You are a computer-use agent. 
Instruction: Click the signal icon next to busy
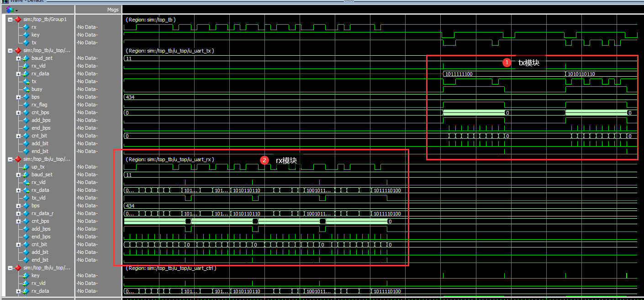26,89
